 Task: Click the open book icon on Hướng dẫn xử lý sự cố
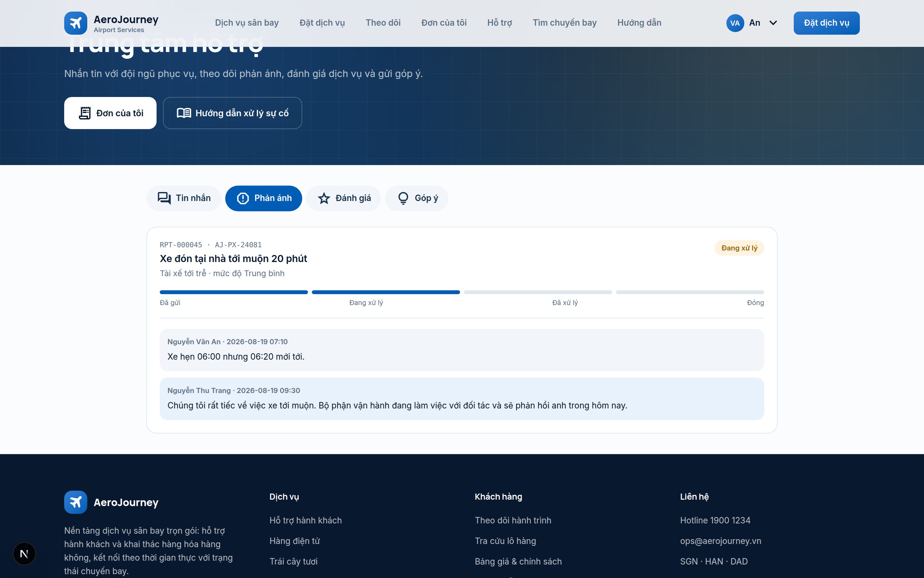pos(184,113)
